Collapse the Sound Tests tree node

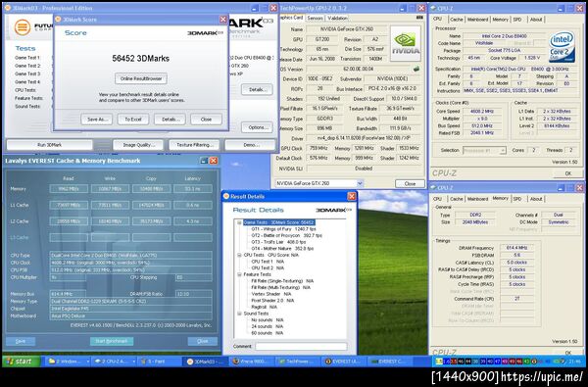(239, 314)
